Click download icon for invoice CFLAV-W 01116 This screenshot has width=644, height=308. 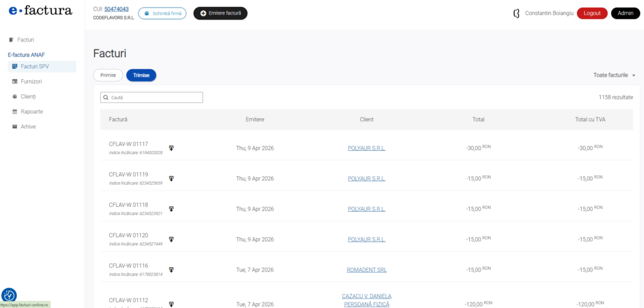pyautogui.click(x=171, y=270)
